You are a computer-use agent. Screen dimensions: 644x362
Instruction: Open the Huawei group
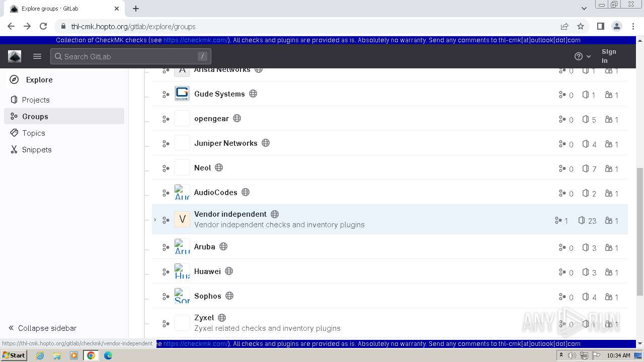[x=207, y=271]
